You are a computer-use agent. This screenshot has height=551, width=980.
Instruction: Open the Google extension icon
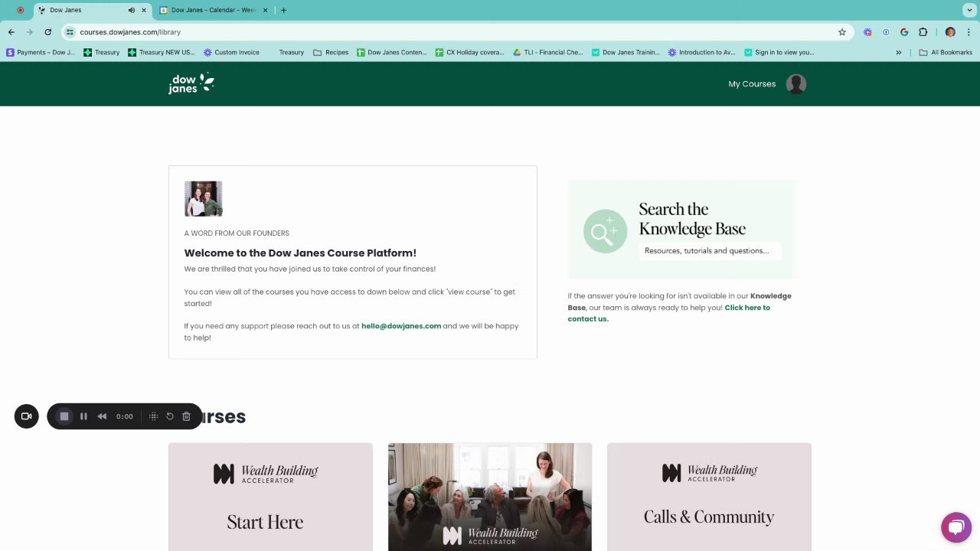(x=904, y=32)
